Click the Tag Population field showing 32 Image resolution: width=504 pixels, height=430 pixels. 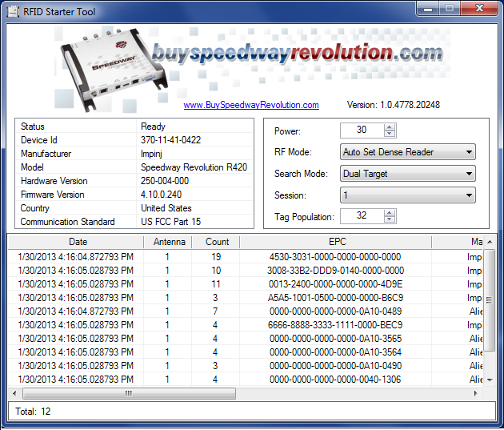tap(362, 216)
